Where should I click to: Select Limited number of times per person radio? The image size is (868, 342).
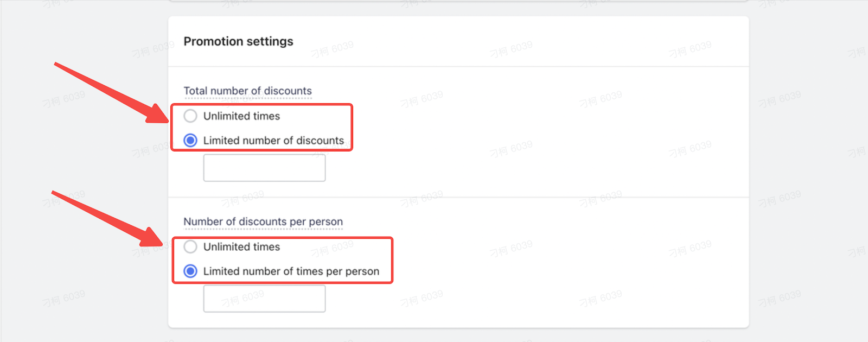point(190,271)
